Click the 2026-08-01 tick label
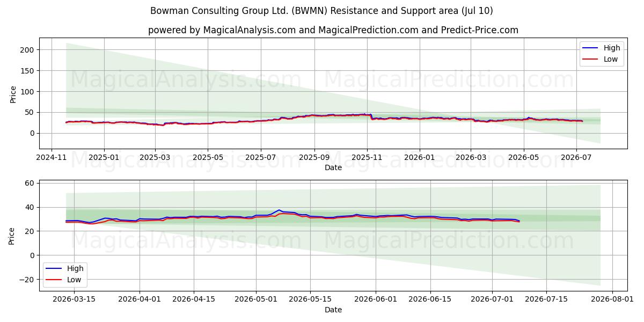644x322 pixels. [613, 299]
